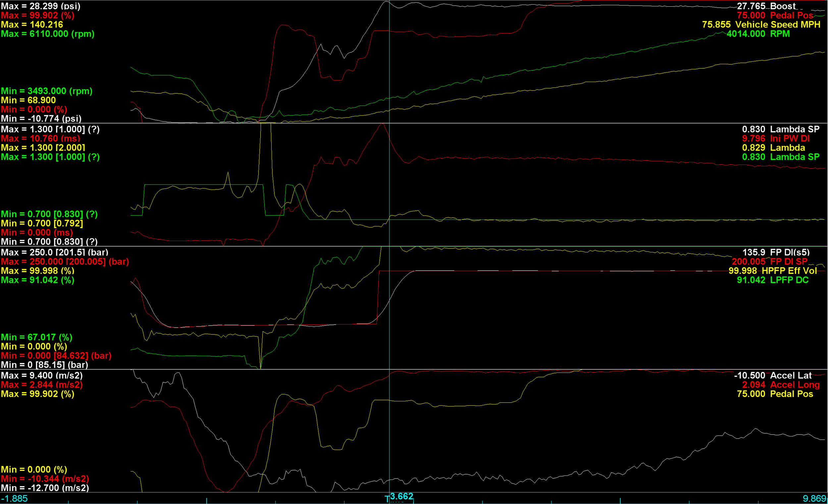Viewport: 828px width, 504px height.
Task: Click the Max = 91.042 (%) label
Action: [37, 280]
